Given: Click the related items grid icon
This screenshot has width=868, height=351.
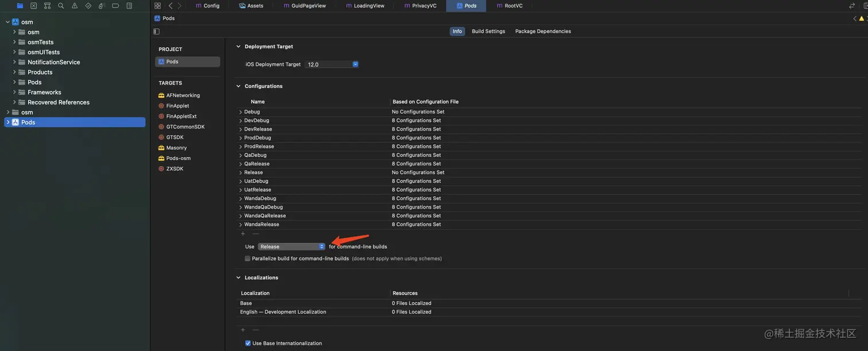Looking at the screenshot, I should [157, 6].
